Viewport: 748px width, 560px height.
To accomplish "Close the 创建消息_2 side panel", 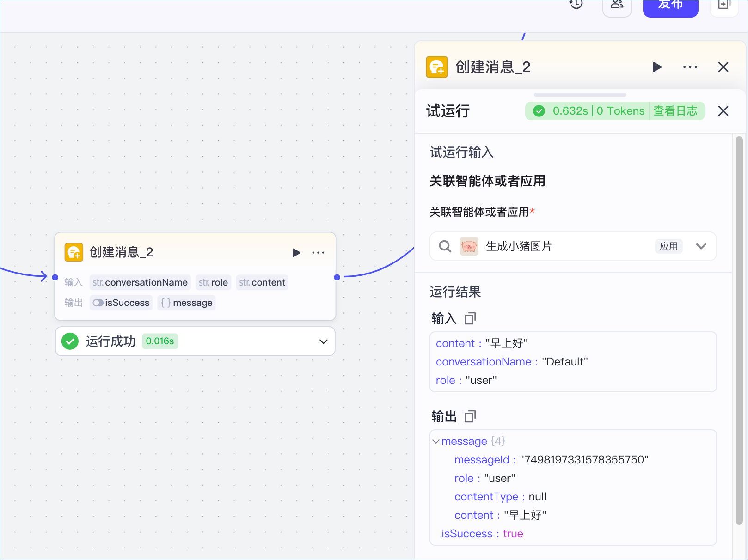I will tap(723, 67).
